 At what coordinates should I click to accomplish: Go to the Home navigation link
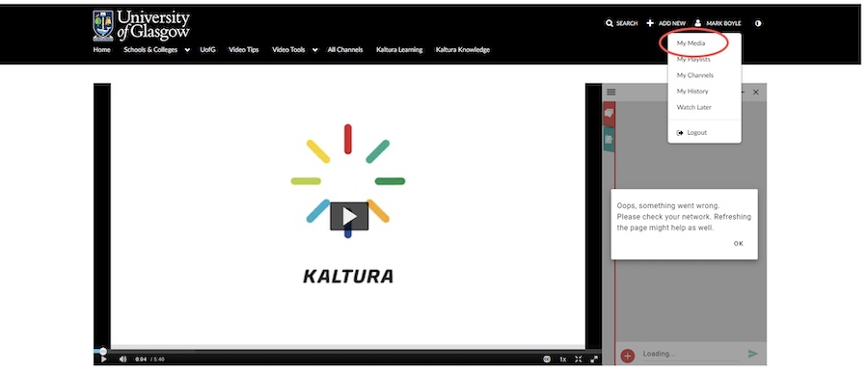[102, 50]
